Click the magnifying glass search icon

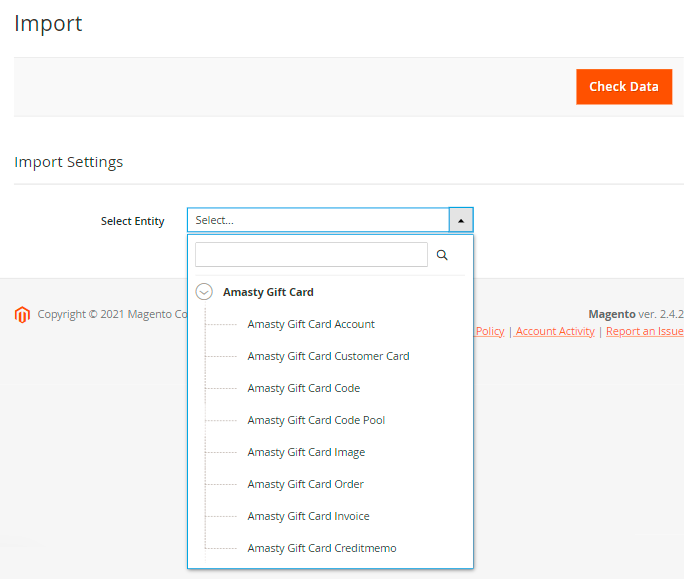[x=443, y=256]
